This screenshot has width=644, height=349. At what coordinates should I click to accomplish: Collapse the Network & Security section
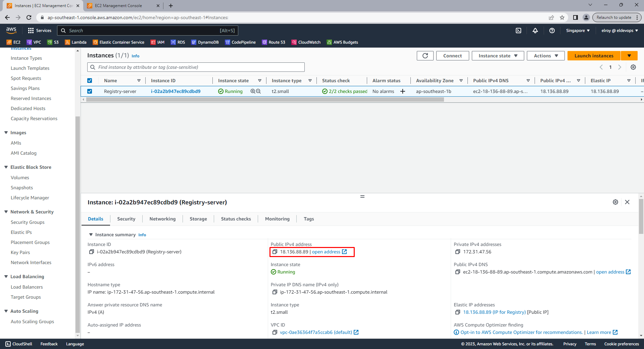tap(6, 212)
